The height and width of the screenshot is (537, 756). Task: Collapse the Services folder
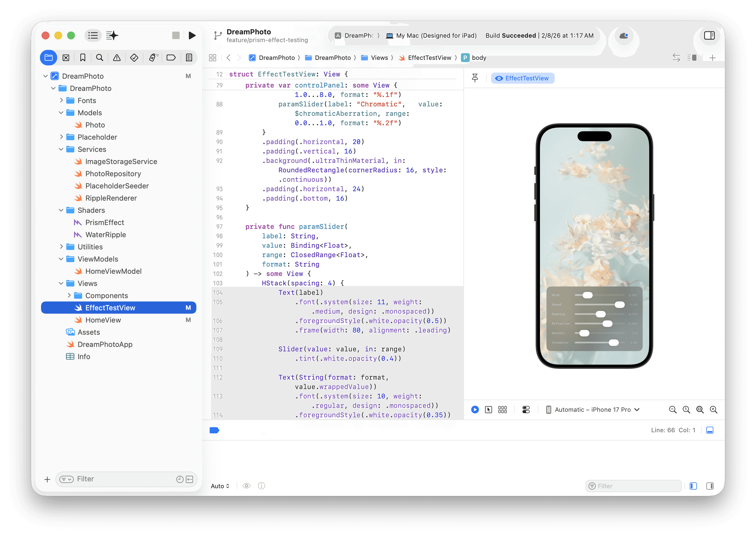pyautogui.click(x=61, y=149)
